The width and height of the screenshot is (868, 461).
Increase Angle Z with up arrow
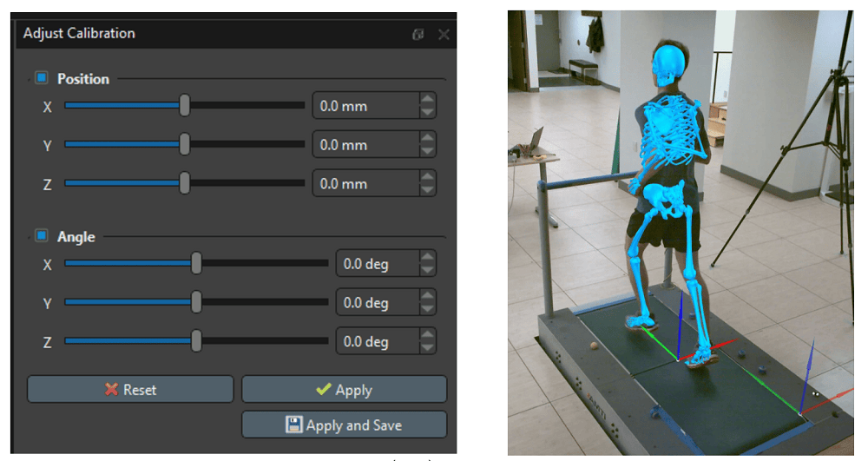(x=427, y=334)
